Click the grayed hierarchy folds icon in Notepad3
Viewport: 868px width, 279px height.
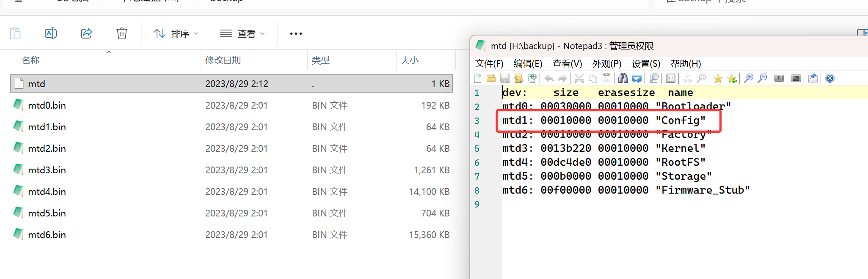coord(688,78)
